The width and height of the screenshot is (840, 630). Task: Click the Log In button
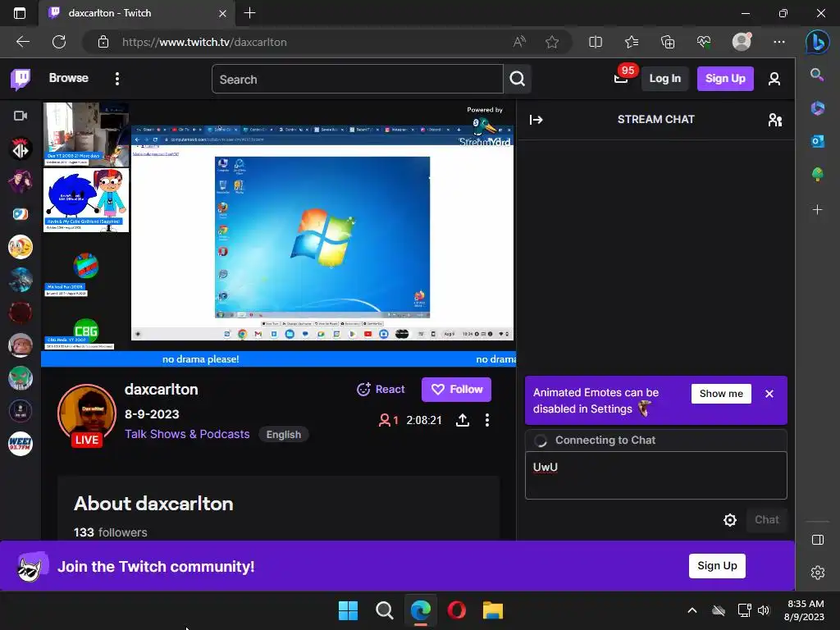click(x=664, y=79)
